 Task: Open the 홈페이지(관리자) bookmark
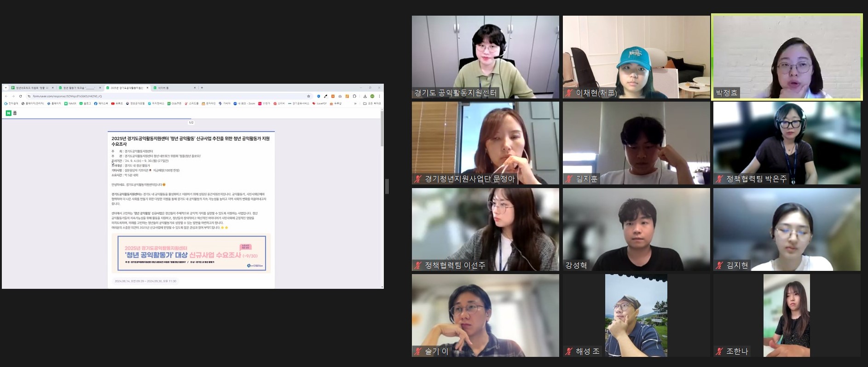pyautogui.click(x=33, y=103)
